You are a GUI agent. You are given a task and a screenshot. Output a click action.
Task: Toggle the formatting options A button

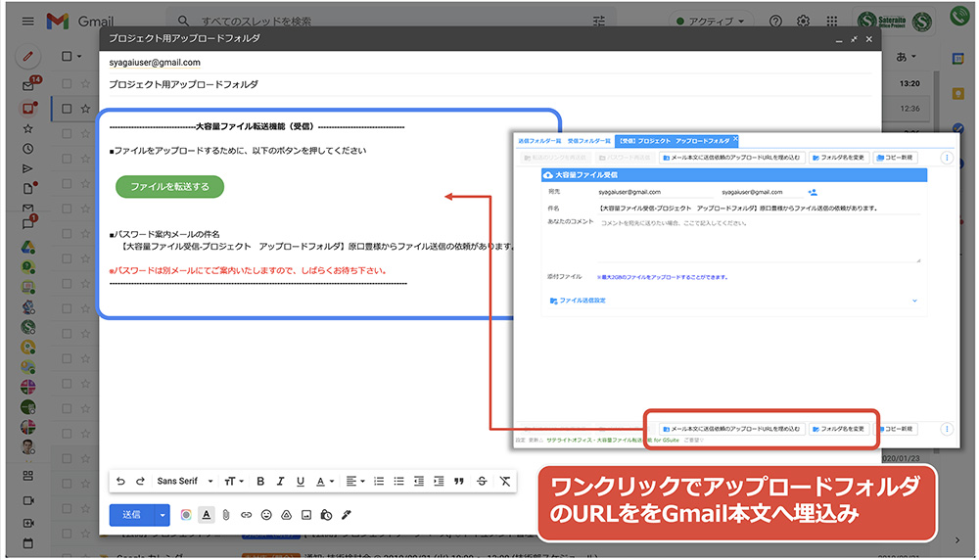206,515
